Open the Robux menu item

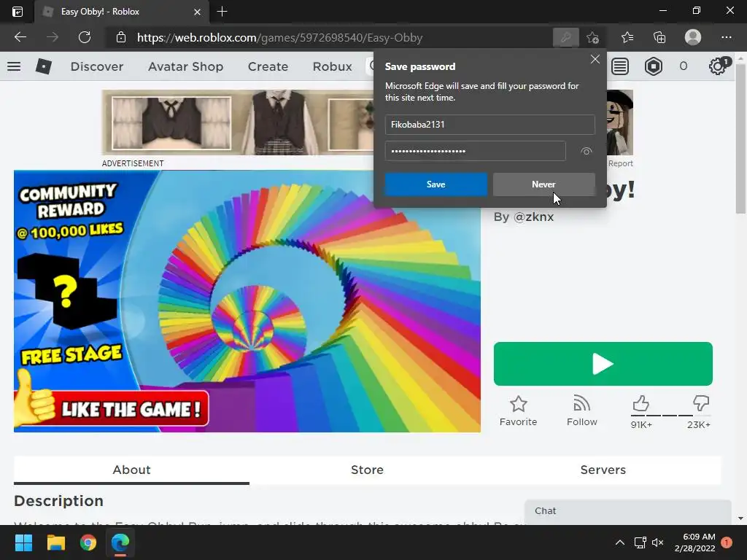click(332, 66)
